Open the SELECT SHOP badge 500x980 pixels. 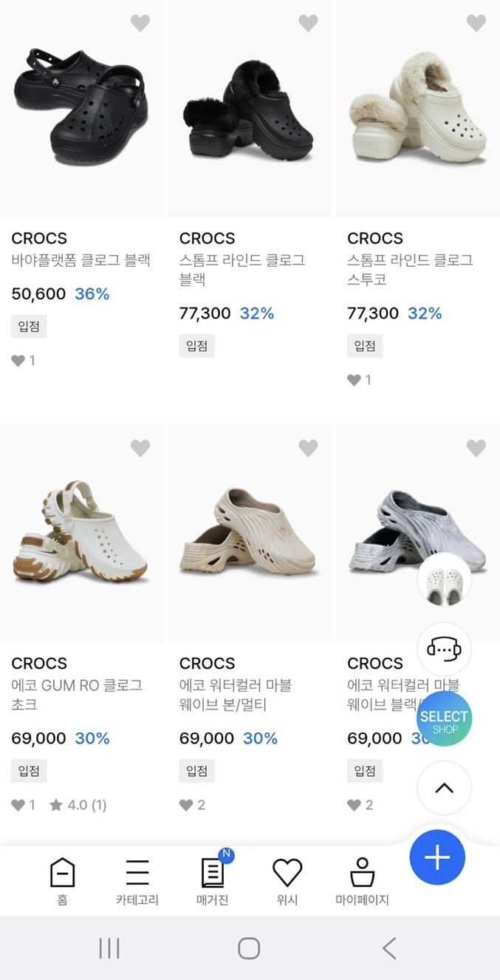click(444, 719)
